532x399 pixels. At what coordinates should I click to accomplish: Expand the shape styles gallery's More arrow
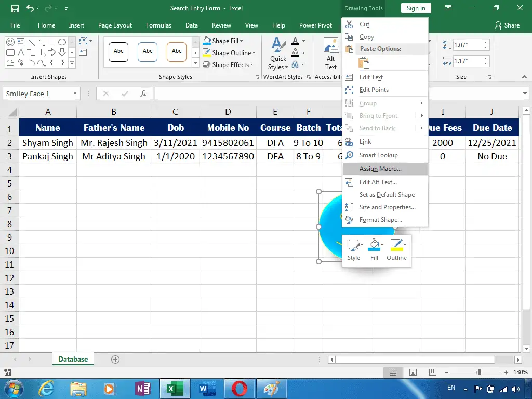[195, 62]
